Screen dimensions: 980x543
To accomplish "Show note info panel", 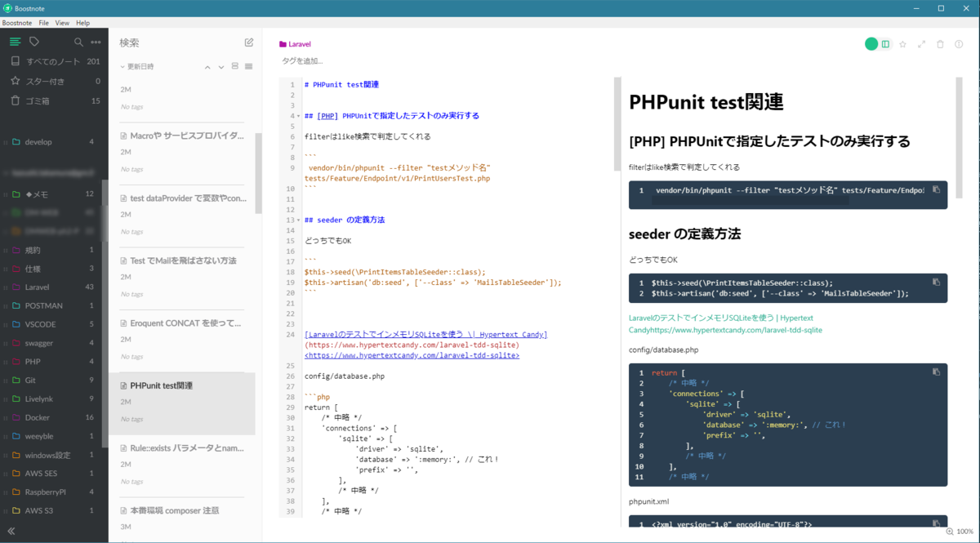I will tap(959, 44).
